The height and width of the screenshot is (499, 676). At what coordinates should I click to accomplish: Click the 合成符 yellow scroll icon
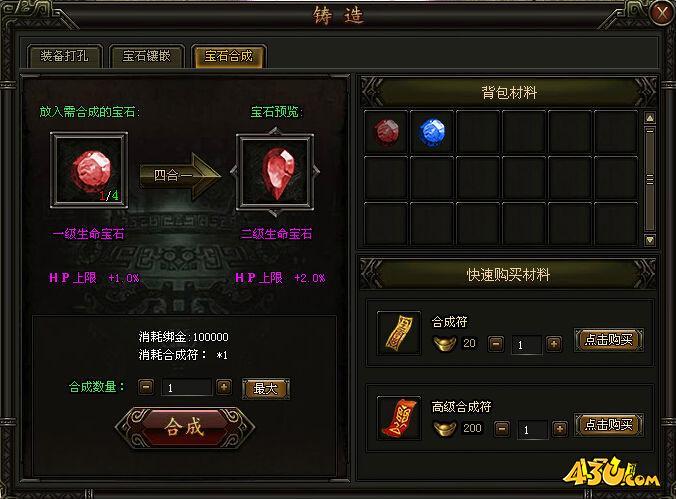[x=399, y=333]
